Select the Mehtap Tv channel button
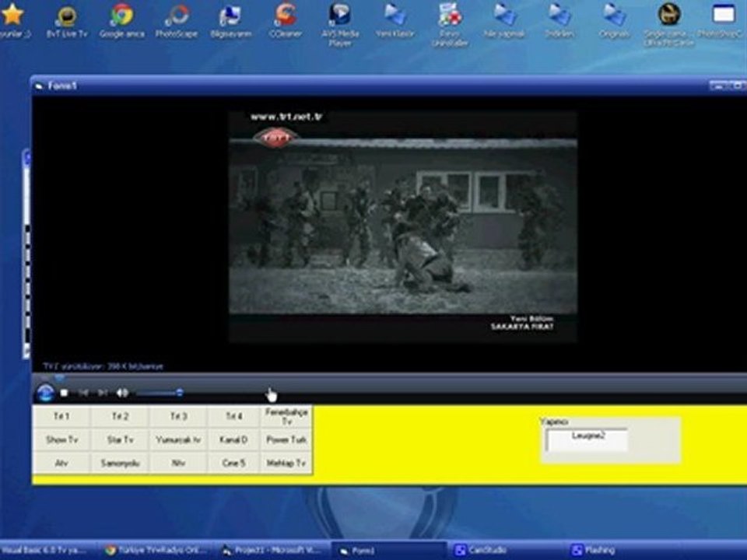The height and width of the screenshot is (560, 747). 286,462
